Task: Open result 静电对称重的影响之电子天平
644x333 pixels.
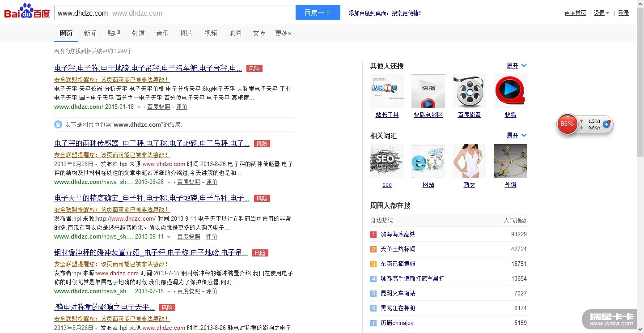Action: point(105,307)
